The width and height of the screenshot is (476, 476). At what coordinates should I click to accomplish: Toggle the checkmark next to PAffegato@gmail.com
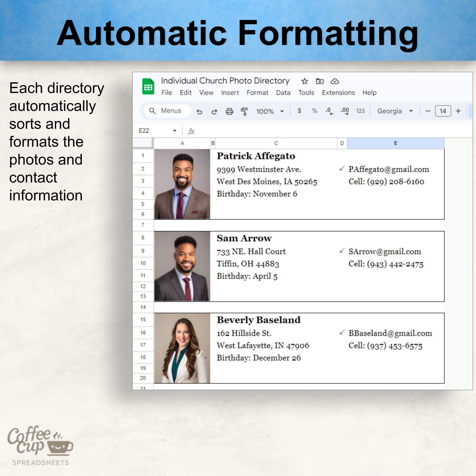point(342,169)
